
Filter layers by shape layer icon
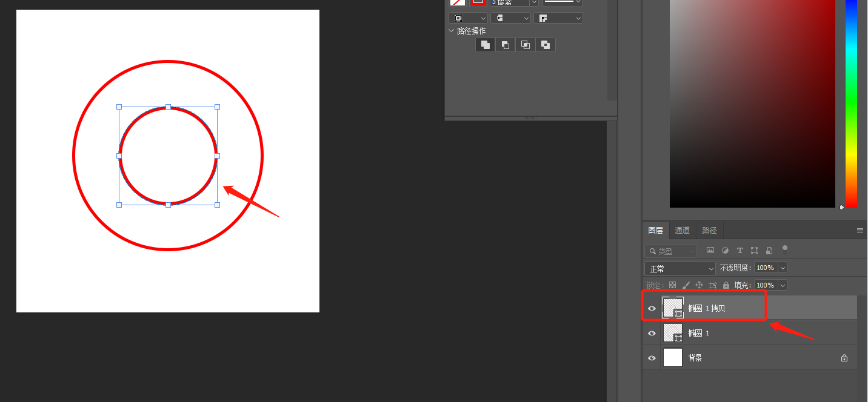[x=755, y=251]
